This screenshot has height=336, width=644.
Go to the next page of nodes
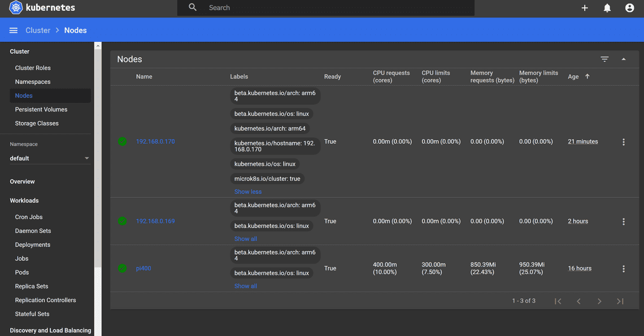pos(599,301)
